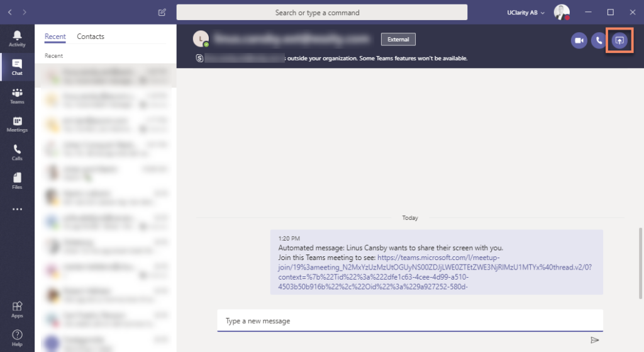The image size is (644, 352).
Task: Show more apps via the ellipsis
Action: coord(17,209)
